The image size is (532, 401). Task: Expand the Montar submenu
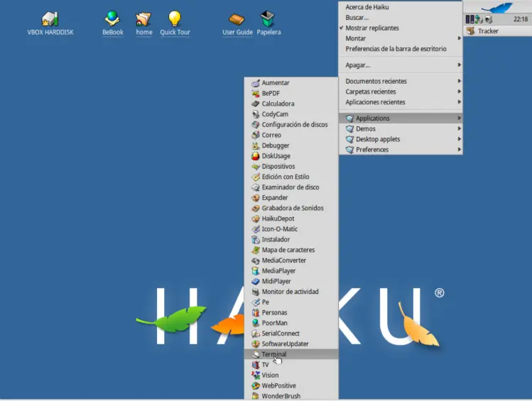click(x=401, y=38)
